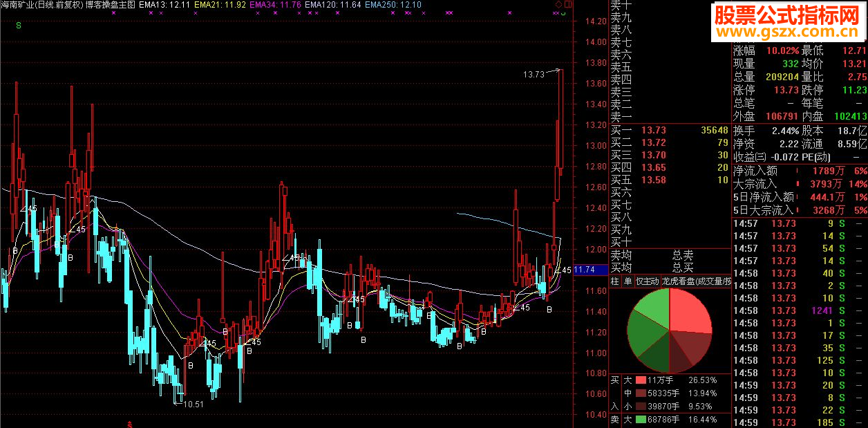The width and height of the screenshot is (868, 428).
Task: Click the 内盘 102413 value
Action: (x=850, y=116)
